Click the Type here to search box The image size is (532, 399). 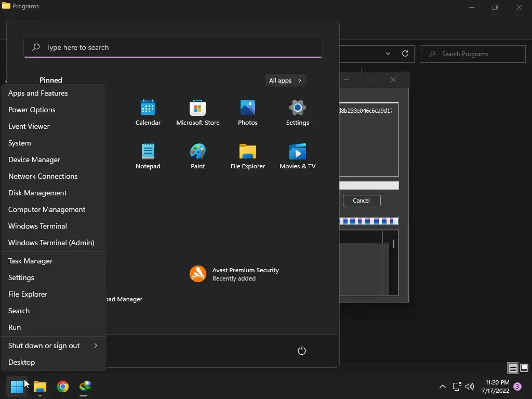173,47
